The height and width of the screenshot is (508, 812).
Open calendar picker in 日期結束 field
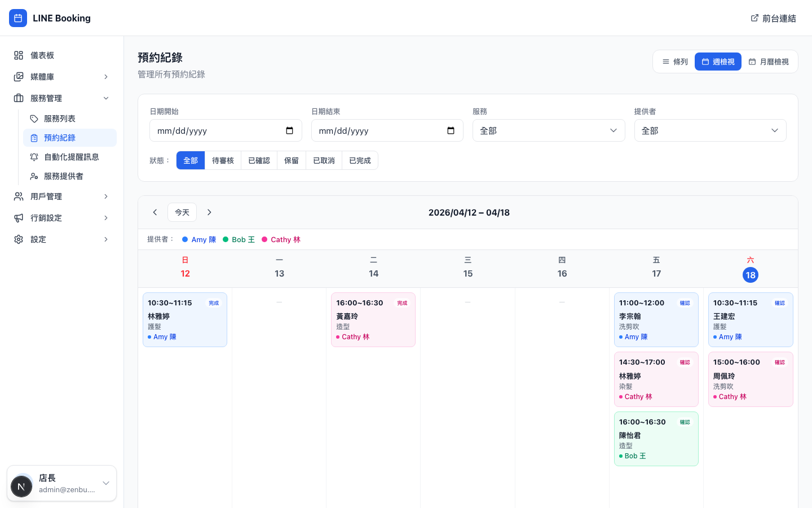(451, 130)
